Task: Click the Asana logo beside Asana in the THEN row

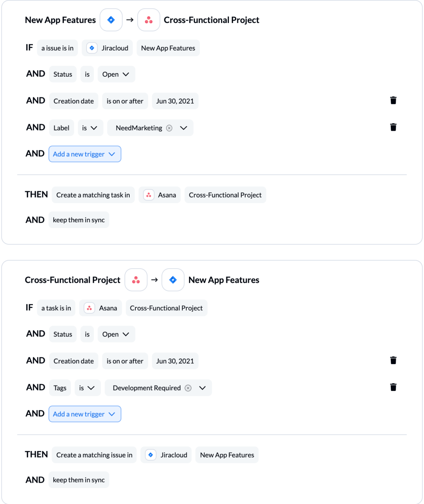Action: click(x=149, y=194)
